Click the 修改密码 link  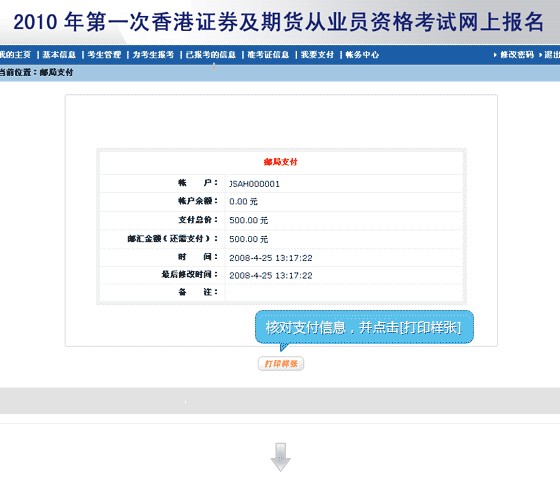tap(517, 55)
